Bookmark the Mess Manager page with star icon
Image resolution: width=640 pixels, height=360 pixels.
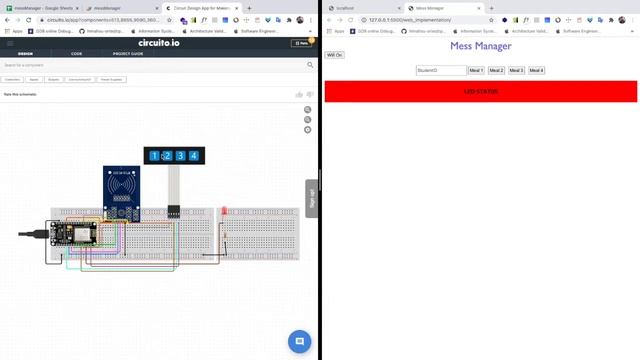click(491, 20)
